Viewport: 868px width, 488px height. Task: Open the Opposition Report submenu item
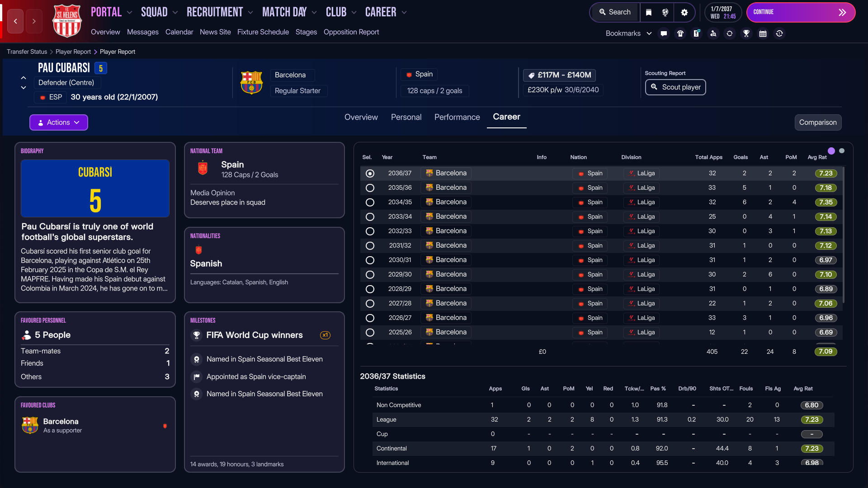point(351,32)
